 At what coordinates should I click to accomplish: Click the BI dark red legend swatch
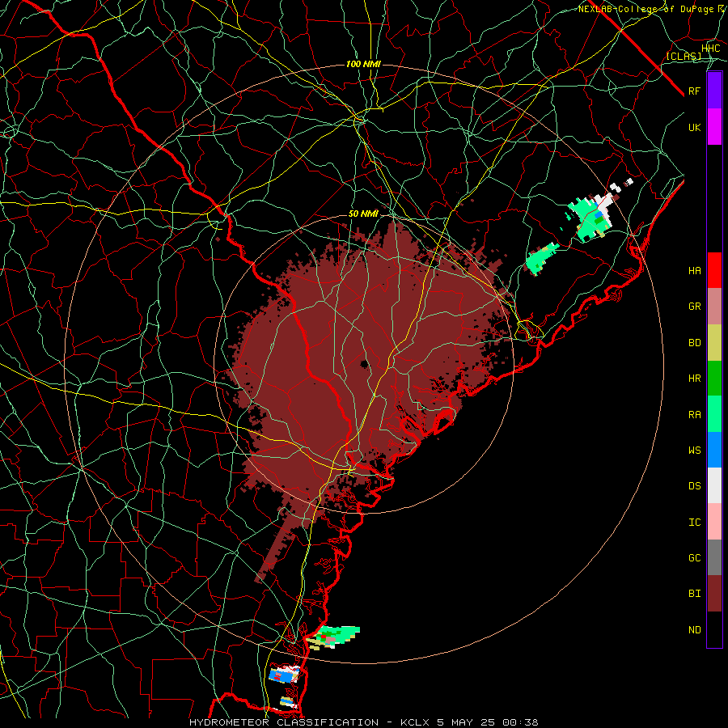pyautogui.click(x=714, y=594)
